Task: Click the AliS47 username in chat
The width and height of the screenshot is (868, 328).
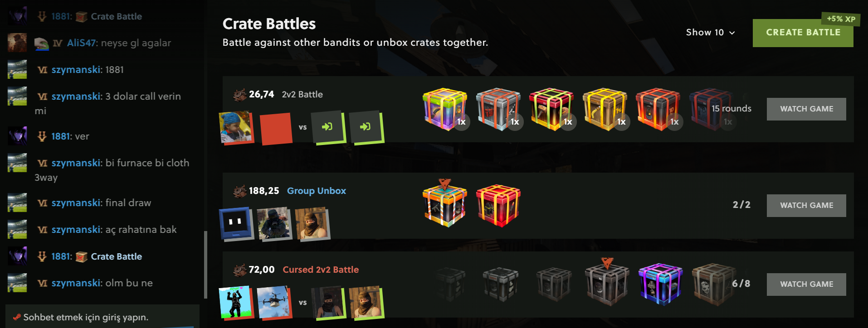Action: click(81, 43)
